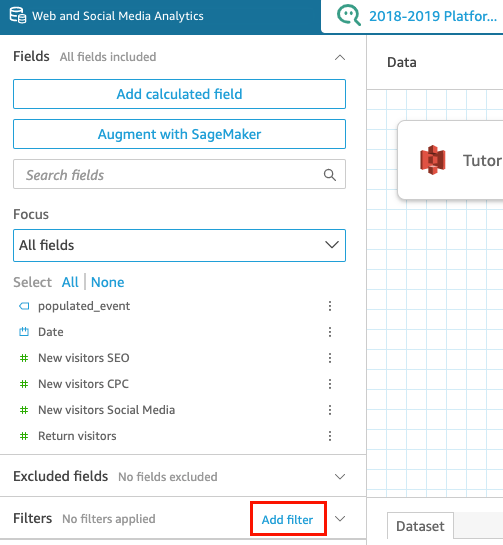Open options menu for New visitors CPC
The image size is (503, 545).
click(x=330, y=384)
